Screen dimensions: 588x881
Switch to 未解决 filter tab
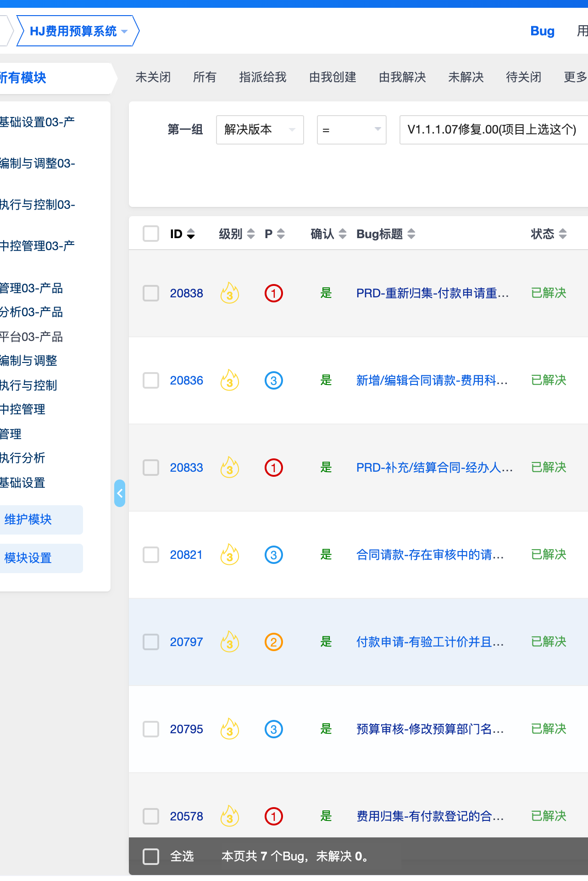(x=466, y=77)
